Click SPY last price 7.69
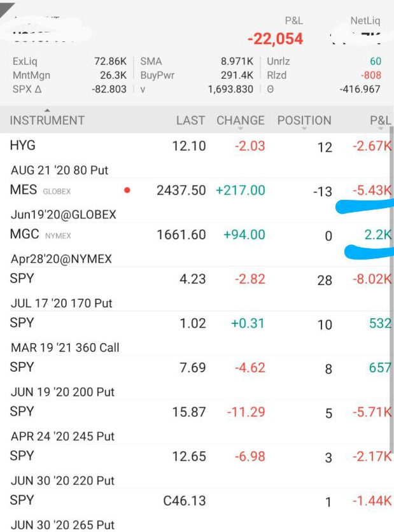Image resolution: width=394 pixels, height=532 pixels. [192, 368]
